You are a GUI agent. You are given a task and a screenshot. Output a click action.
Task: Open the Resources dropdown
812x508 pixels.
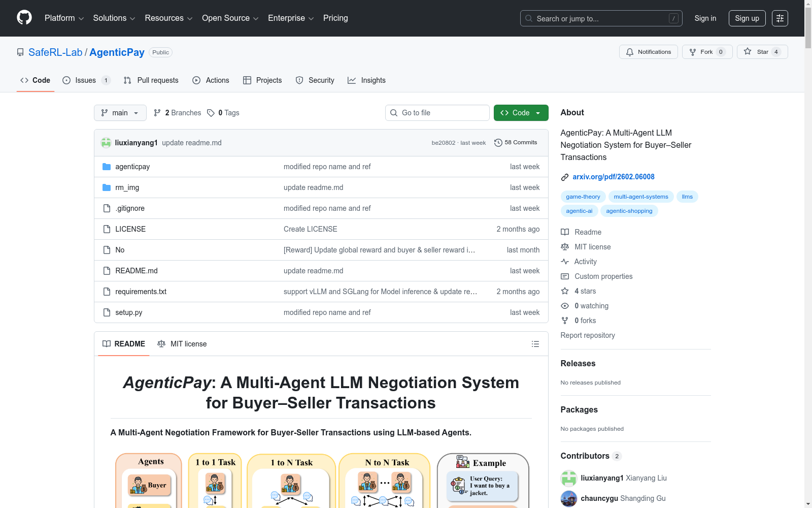(x=168, y=18)
